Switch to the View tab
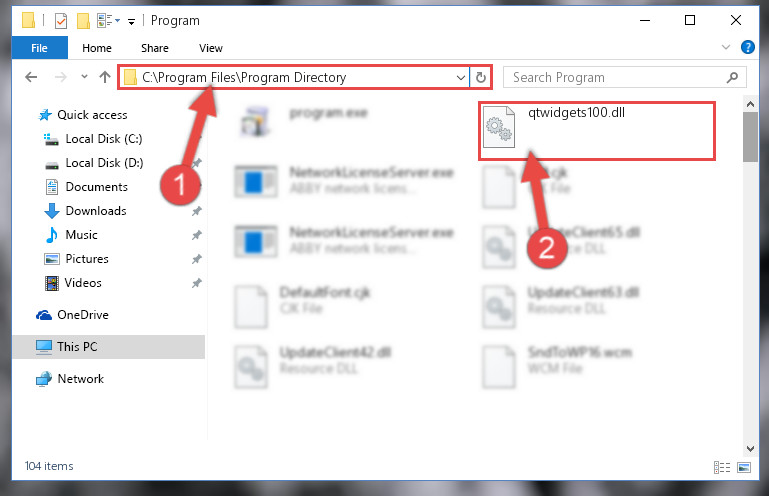Screen dimensions: 769x496 211,48
